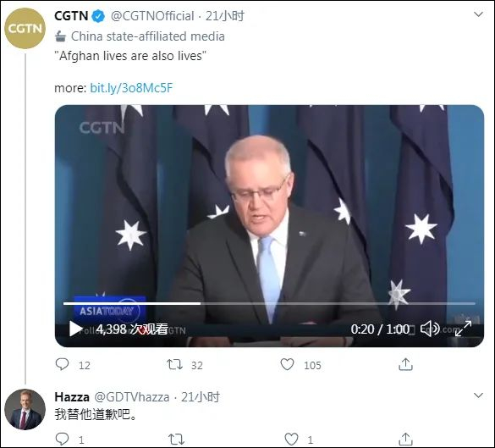Viewport: 495px width, 448px height.
Task: Open the bit.ly/3o8Mc5F link
Action: [x=131, y=88]
